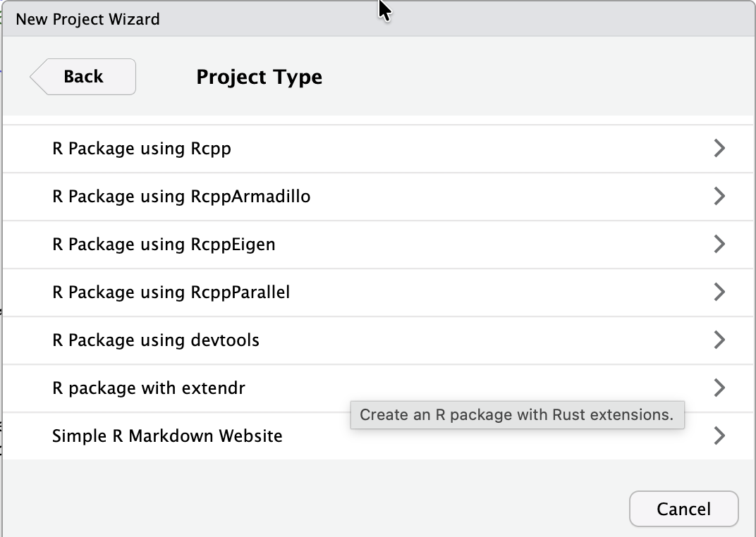
Task: Pick R Package using RcppEigen project type
Action: tap(164, 244)
